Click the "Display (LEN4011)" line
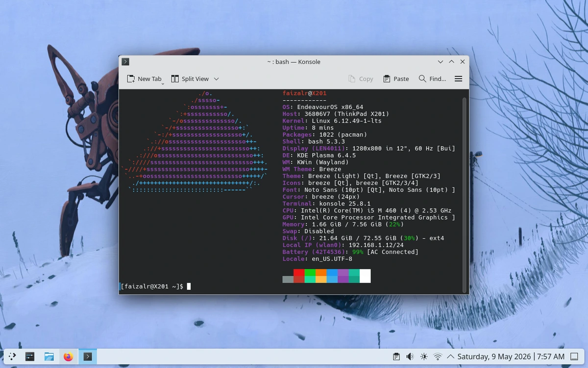The width and height of the screenshot is (588, 368). click(x=369, y=148)
